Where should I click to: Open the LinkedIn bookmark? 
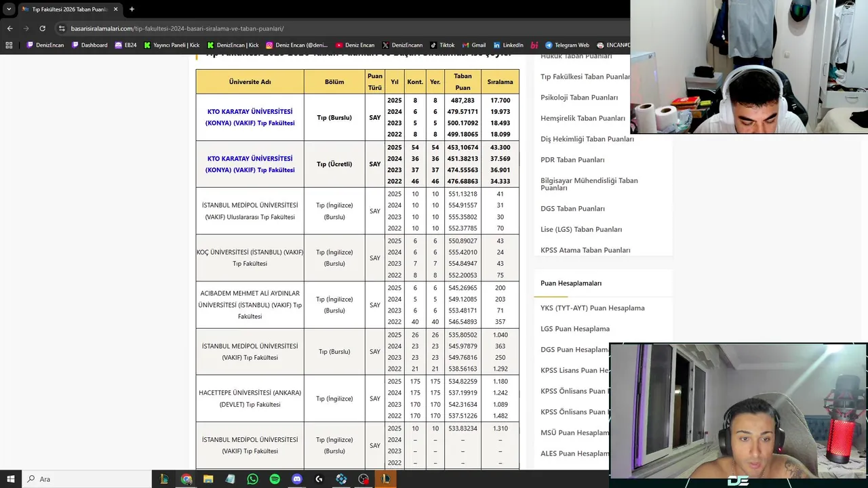click(x=508, y=45)
